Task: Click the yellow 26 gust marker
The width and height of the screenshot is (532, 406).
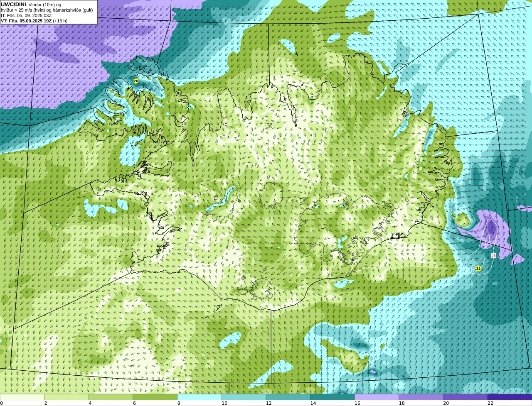Action: pyautogui.click(x=136, y=81)
